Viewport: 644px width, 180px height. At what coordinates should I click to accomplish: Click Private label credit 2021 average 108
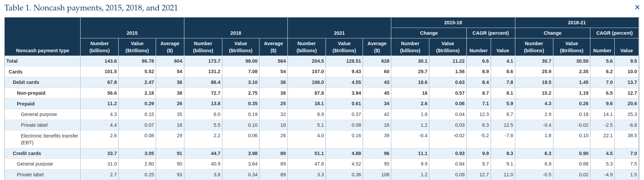(x=385, y=175)
